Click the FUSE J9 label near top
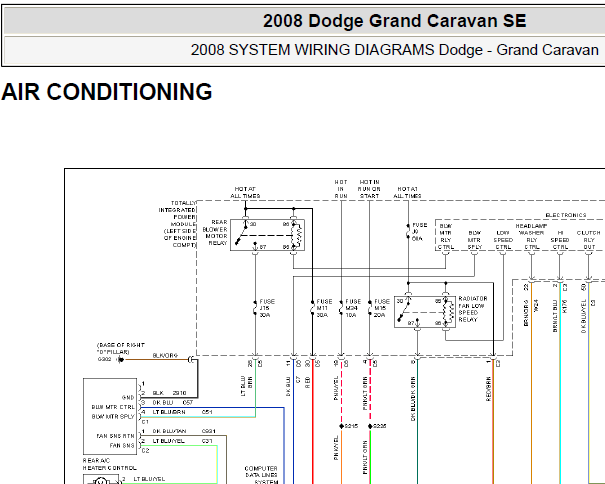 click(x=419, y=232)
